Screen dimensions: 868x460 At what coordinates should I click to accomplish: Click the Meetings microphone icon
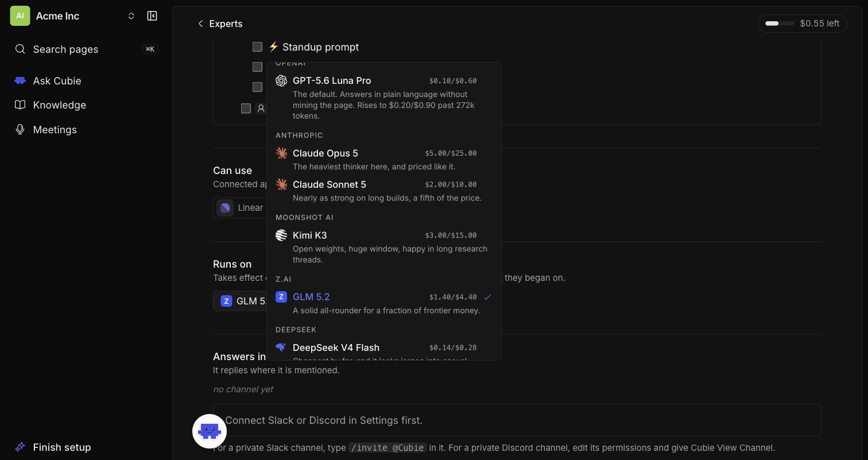[20, 130]
